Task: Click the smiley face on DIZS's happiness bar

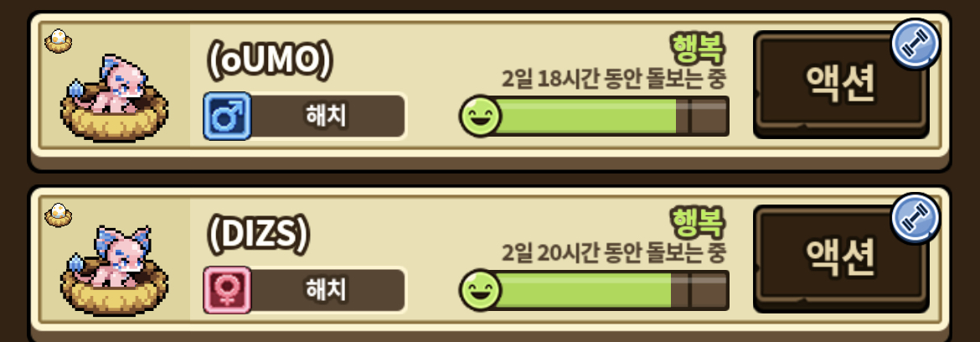Action: tap(480, 289)
